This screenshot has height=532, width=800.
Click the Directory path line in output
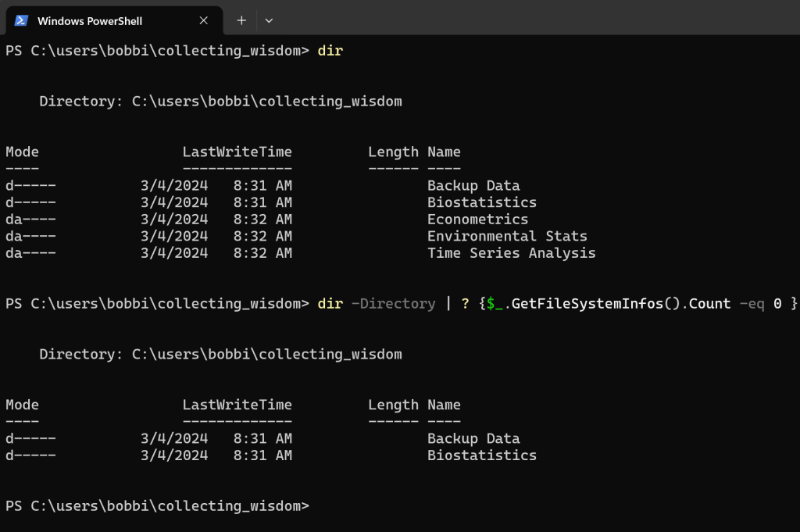[x=220, y=101]
